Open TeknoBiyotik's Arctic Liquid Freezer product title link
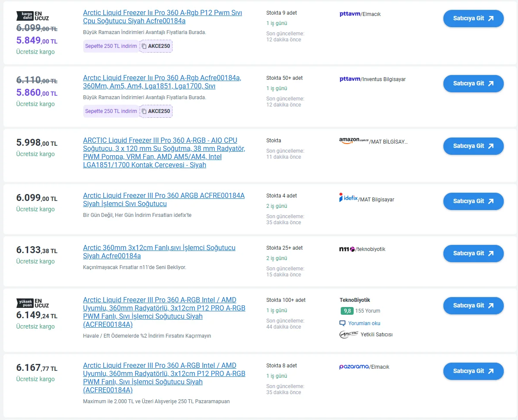The width and height of the screenshot is (518, 420). [164, 312]
